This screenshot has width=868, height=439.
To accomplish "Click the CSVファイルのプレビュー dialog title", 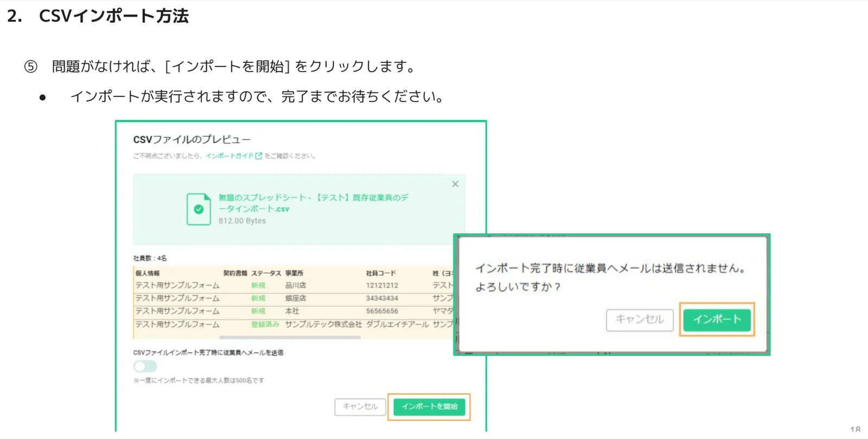I will [192, 139].
